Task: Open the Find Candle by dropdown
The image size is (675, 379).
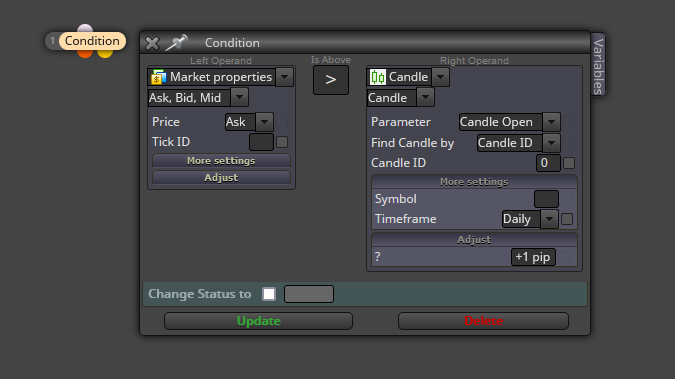Action: click(x=551, y=143)
